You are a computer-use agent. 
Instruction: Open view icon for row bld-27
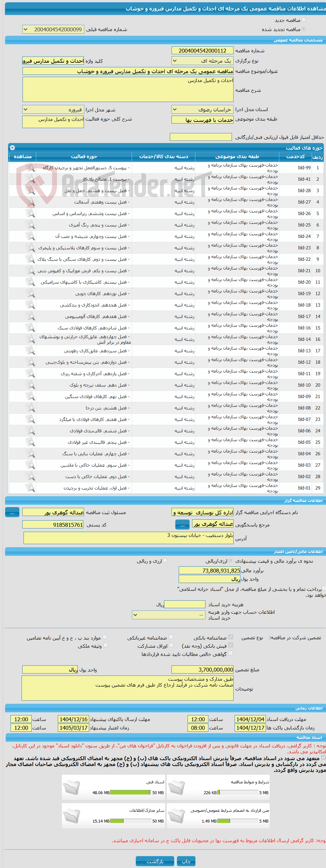(30, 202)
